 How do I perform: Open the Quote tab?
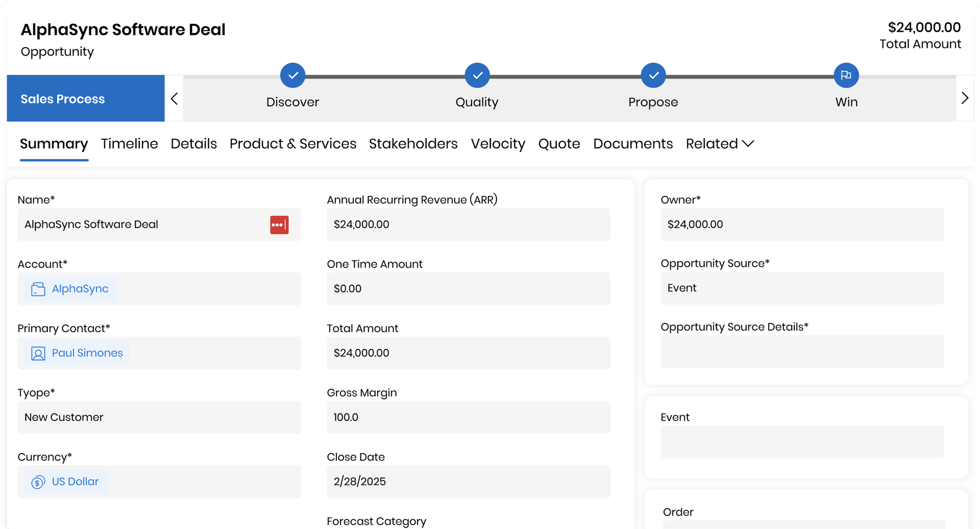pos(559,144)
